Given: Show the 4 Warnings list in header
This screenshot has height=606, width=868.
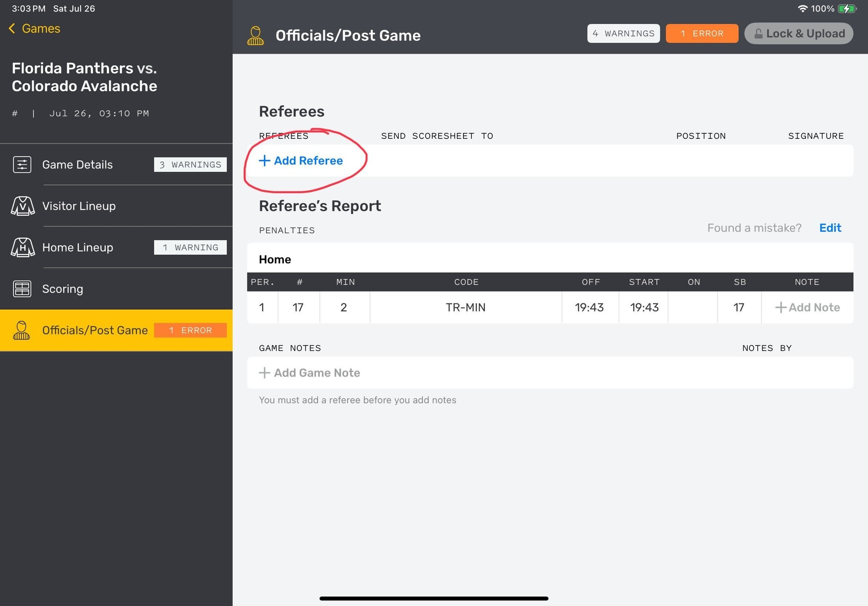Looking at the screenshot, I should [x=623, y=34].
